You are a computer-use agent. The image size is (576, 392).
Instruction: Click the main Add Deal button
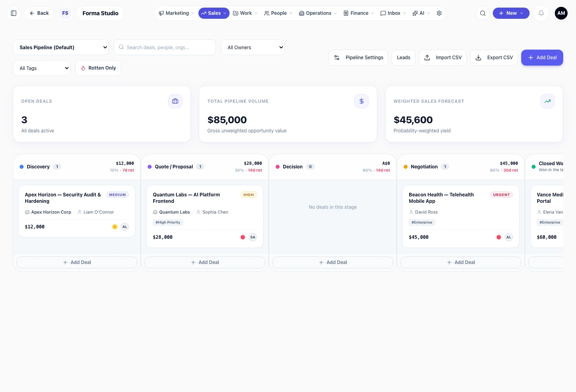[542, 58]
